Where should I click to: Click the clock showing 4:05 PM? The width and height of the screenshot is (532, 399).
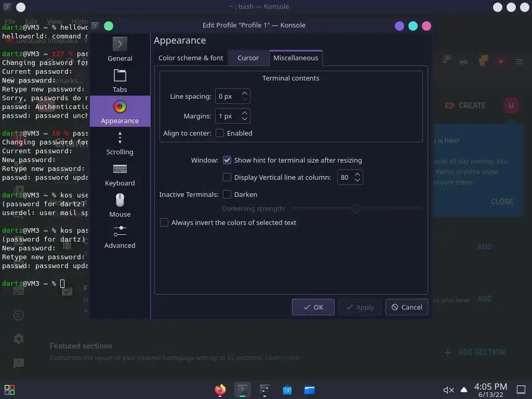pyautogui.click(x=490, y=387)
